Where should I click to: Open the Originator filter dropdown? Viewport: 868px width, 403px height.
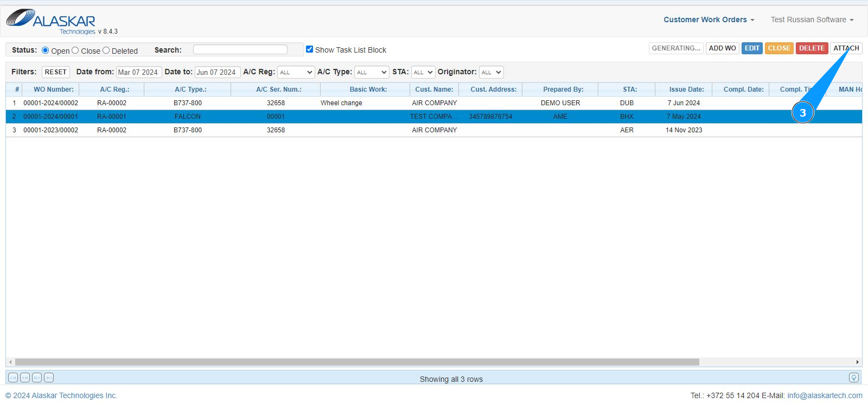click(492, 72)
